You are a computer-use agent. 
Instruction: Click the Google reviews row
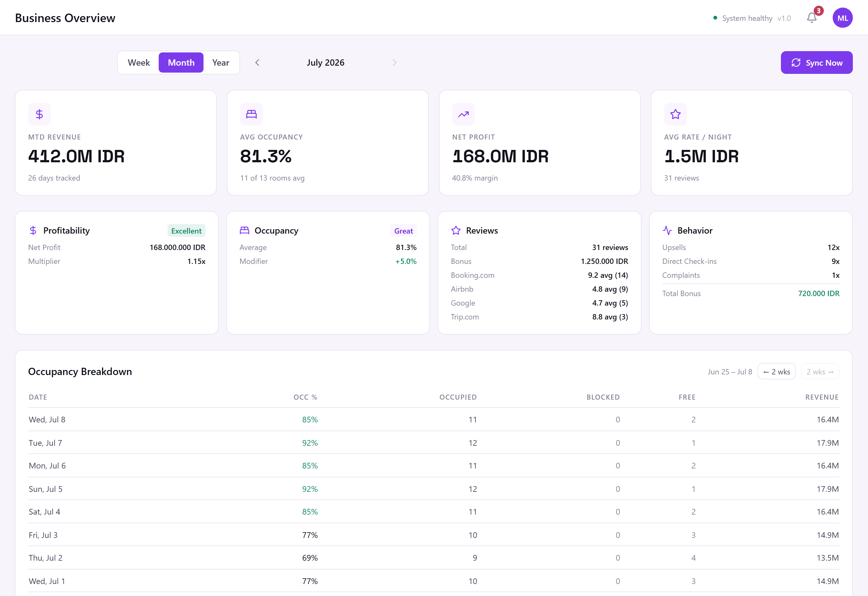(x=539, y=303)
